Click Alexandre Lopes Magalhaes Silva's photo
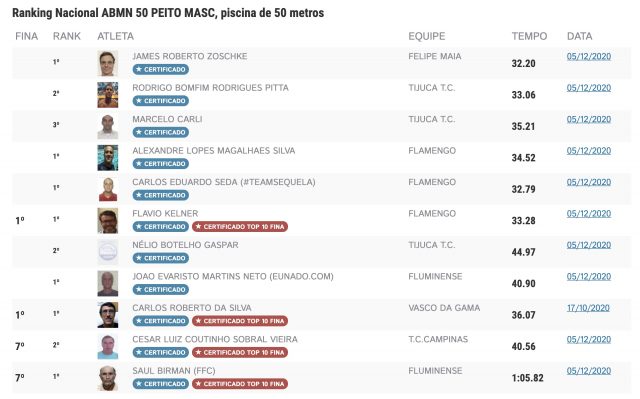This screenshot has height=399, width=640. coord(108,157)
